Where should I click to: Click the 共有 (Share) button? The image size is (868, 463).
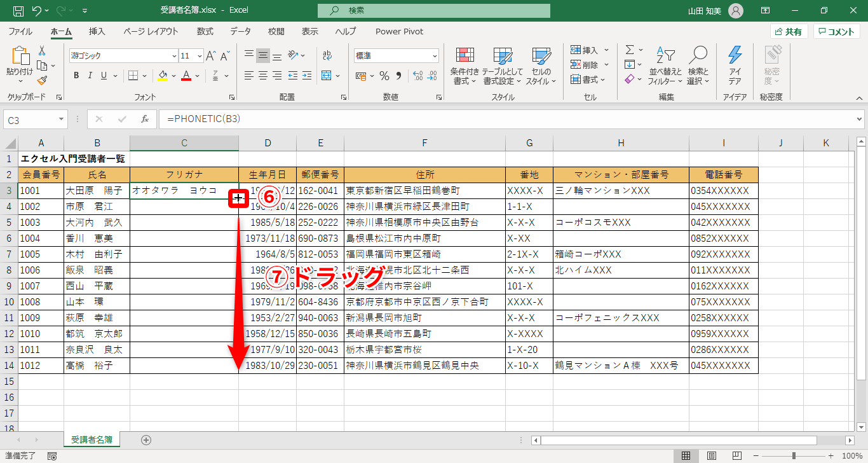pos(789,32)
